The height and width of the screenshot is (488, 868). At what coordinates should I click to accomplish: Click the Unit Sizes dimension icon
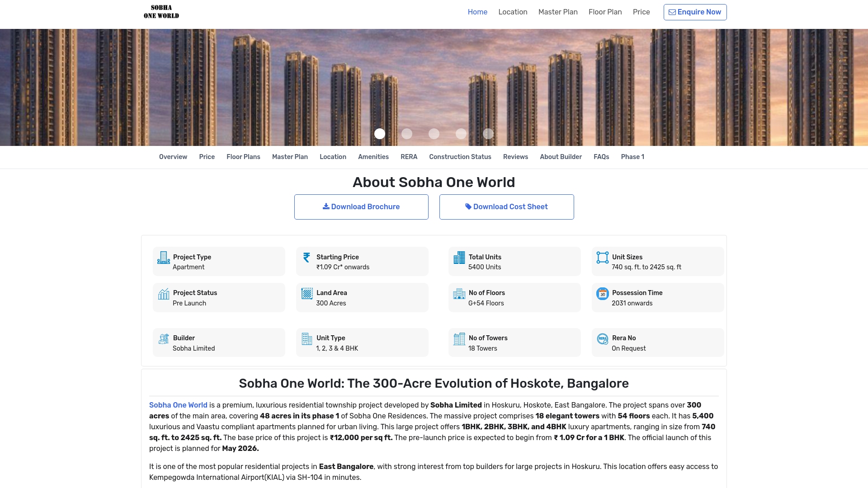click(603, 258)
